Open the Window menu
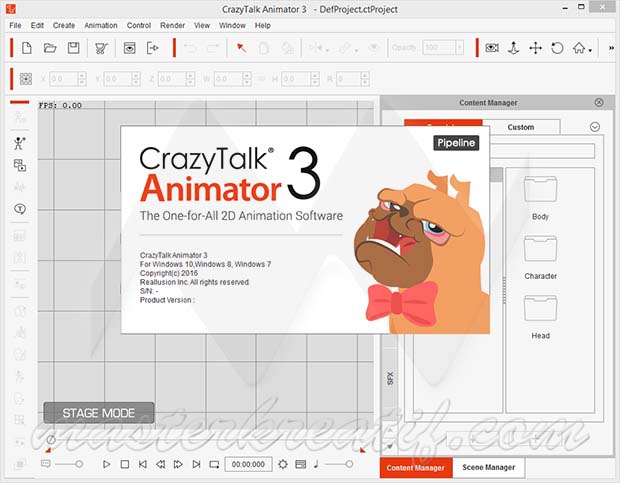Screen dimensions: 620x483 tap(232, 25)
